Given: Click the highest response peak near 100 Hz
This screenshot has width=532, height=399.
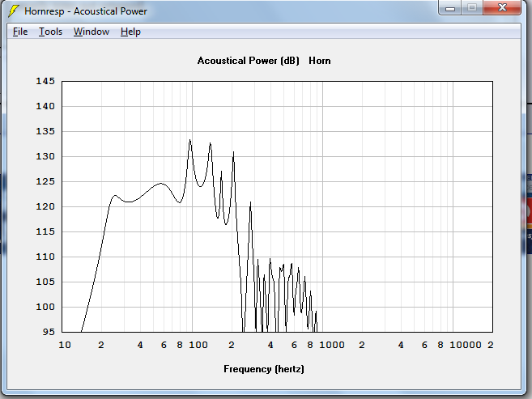Looking at the screenshot, I should [x=190, y=140].
